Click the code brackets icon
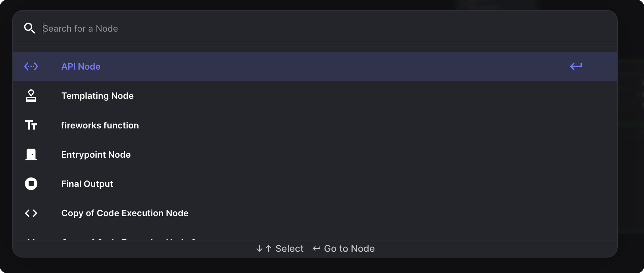The width and height of the screenshot is (644, 273). click(31, 213)
